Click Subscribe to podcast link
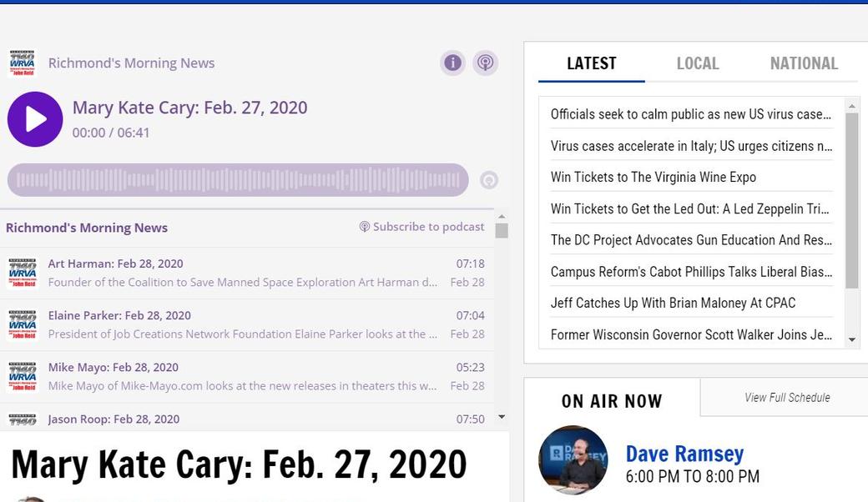Image resolution: width=868 pixels, height=502 pixels. click(x=421, y=227)
